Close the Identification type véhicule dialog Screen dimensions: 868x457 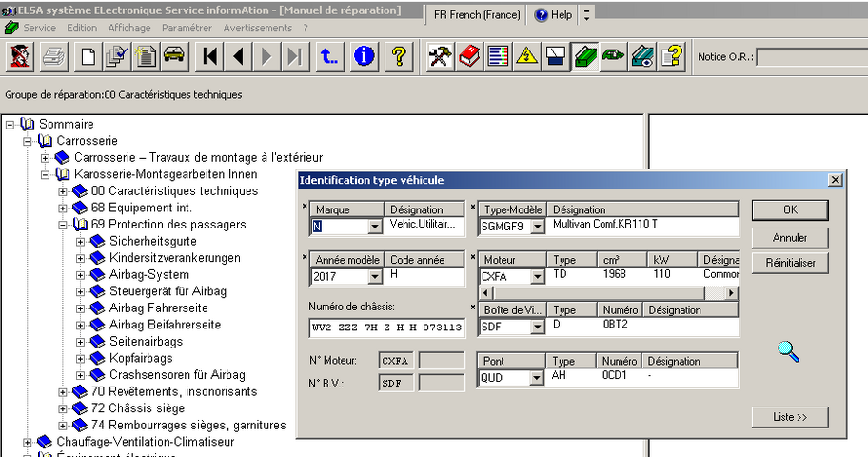point(836,180)
